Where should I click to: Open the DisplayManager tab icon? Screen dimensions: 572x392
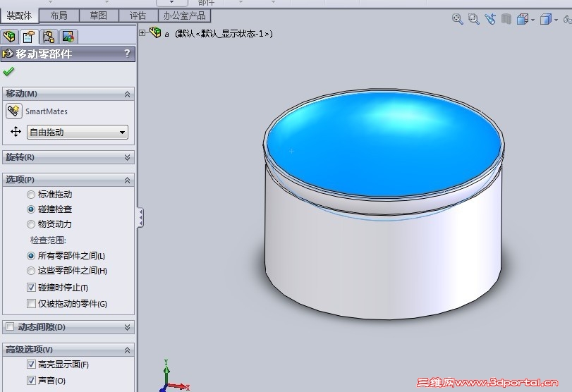click(x=68, y=36)
